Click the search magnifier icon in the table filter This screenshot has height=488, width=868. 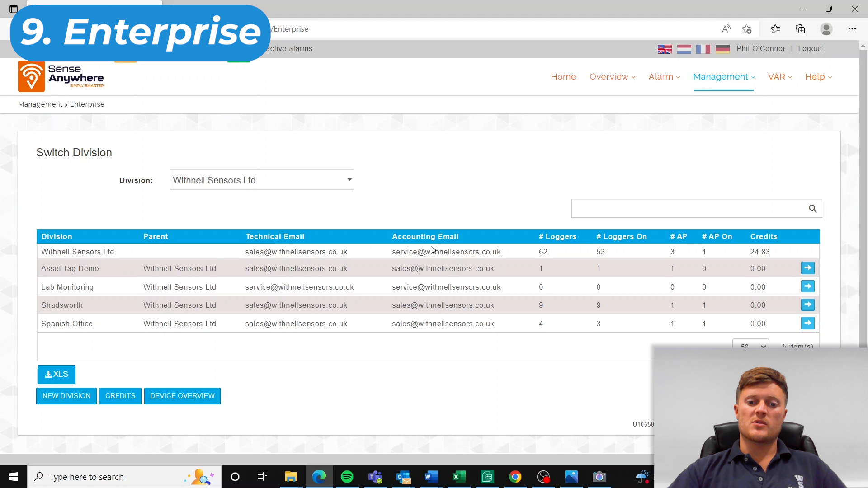pos(812,208)
